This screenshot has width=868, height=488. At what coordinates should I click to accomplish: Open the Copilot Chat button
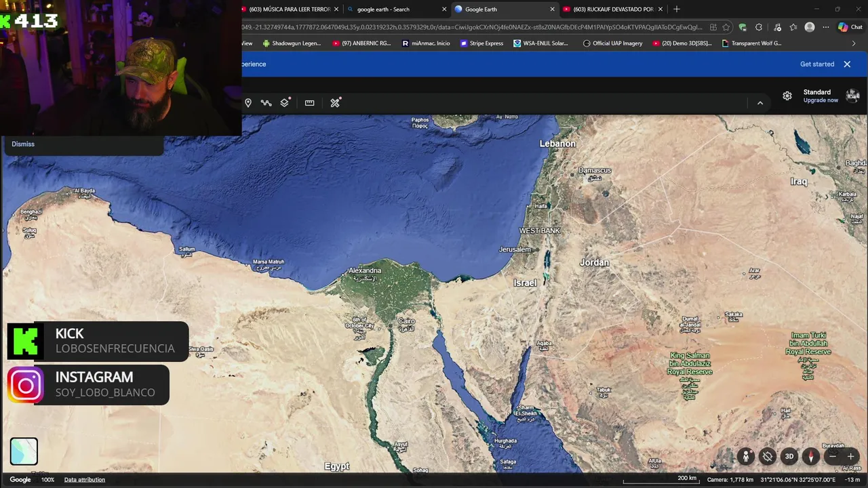[x=850, y=27]
